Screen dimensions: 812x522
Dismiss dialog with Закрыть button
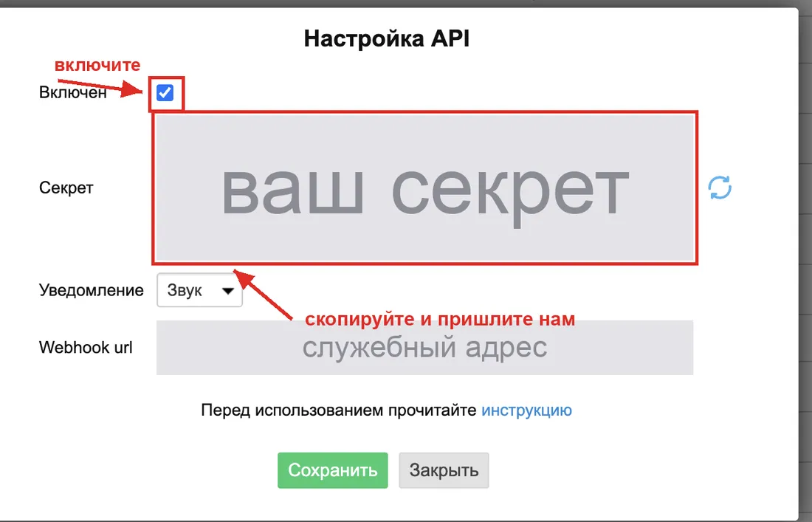[444, 470]
